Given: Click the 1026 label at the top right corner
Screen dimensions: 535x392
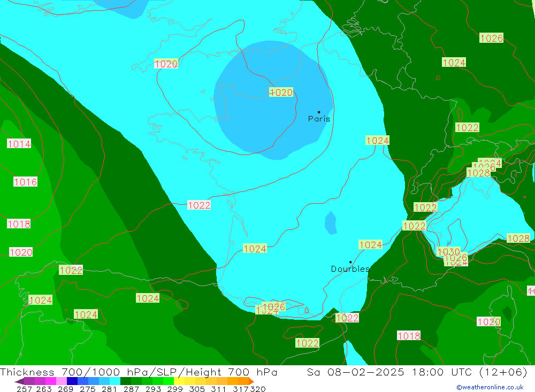Looking at the screenshot, I should (491, 38).
